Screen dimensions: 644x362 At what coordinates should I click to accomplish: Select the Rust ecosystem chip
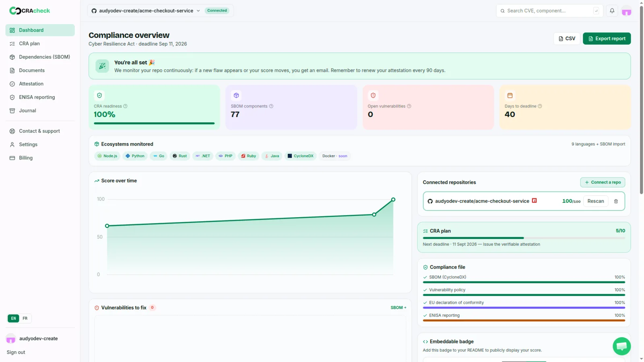coord(180,156)
